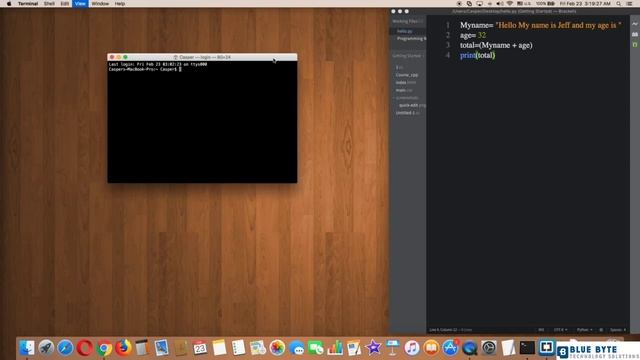640x360 pixels.
Task: Open Photos pinwheel icon in Dock
Action: [277, 348]
